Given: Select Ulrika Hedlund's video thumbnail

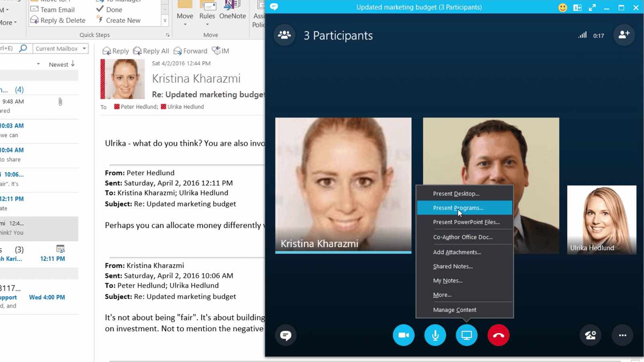Looking at the screenshot, I should pyautogui.click(x=601, y=219).
